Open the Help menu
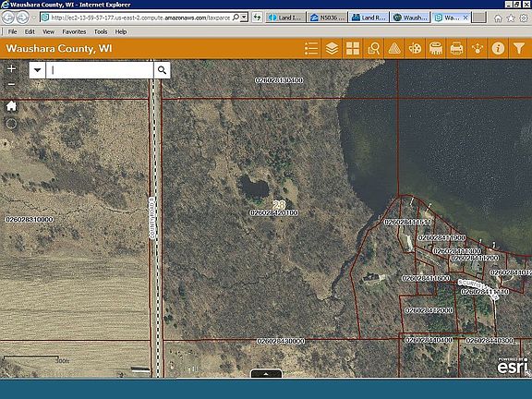This screenshot has width=532, height=399. click(x=121, y=31)
